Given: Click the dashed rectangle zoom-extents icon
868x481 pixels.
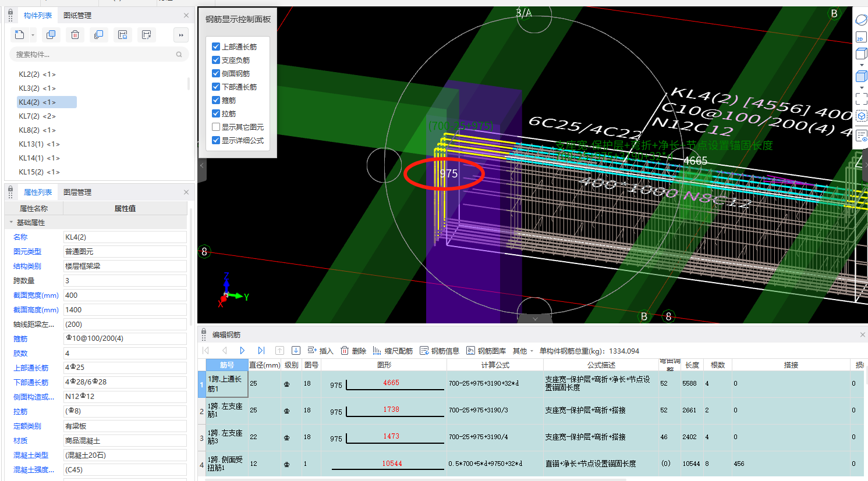Looking at the screenshot, I should click(861, 99).
